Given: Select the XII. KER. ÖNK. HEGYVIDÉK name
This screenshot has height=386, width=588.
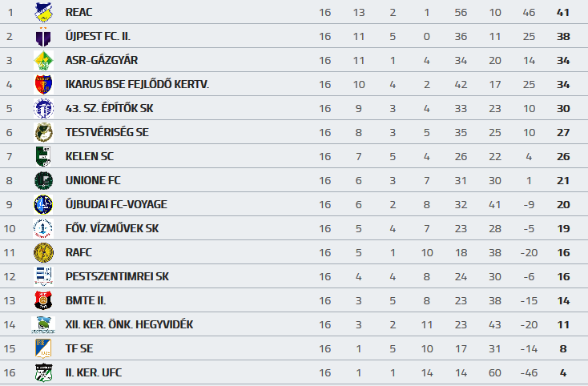Looking at the screenshot, I should click(x=129, y=324).
